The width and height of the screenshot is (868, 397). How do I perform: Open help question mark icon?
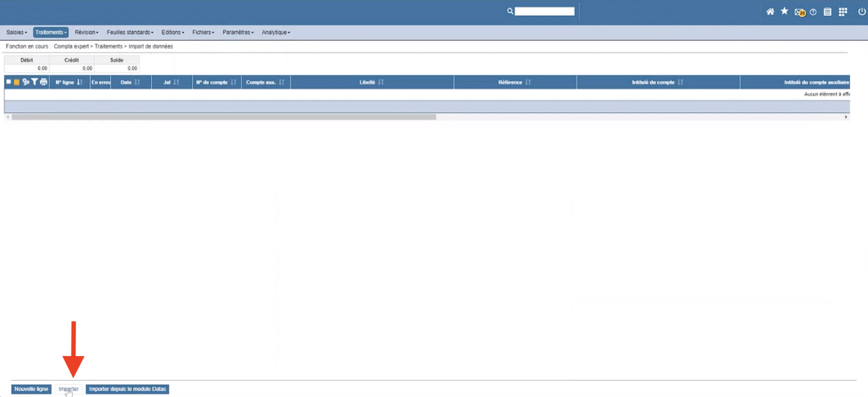[813, 12]
